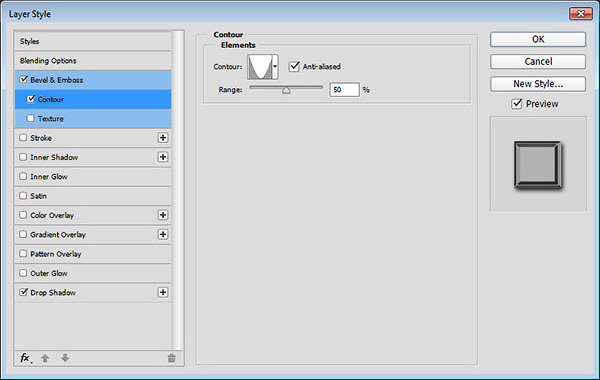Click the Cancel button
Image resolution: width=600 pixels, height=380 pixels.
tap(538, 62)
